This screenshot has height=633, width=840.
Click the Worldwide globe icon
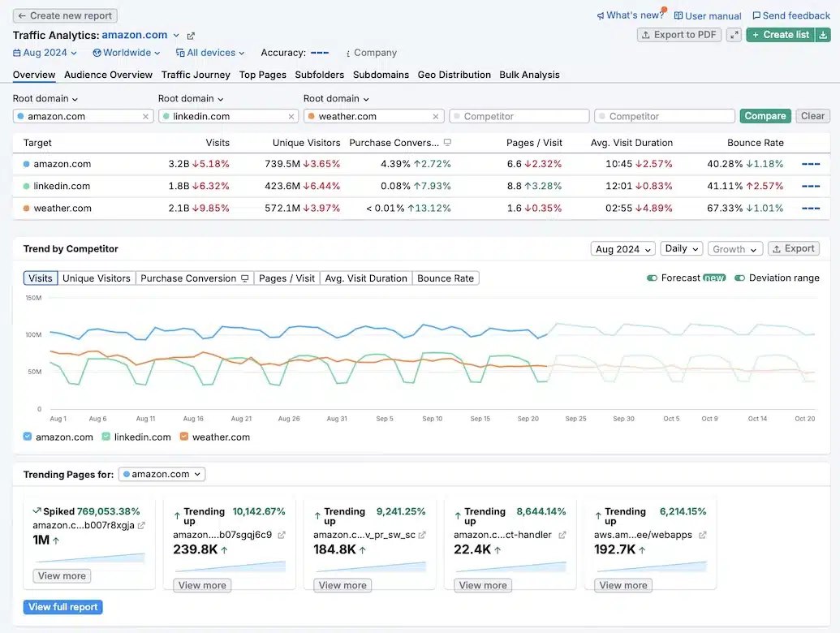(x=97, y=52)
